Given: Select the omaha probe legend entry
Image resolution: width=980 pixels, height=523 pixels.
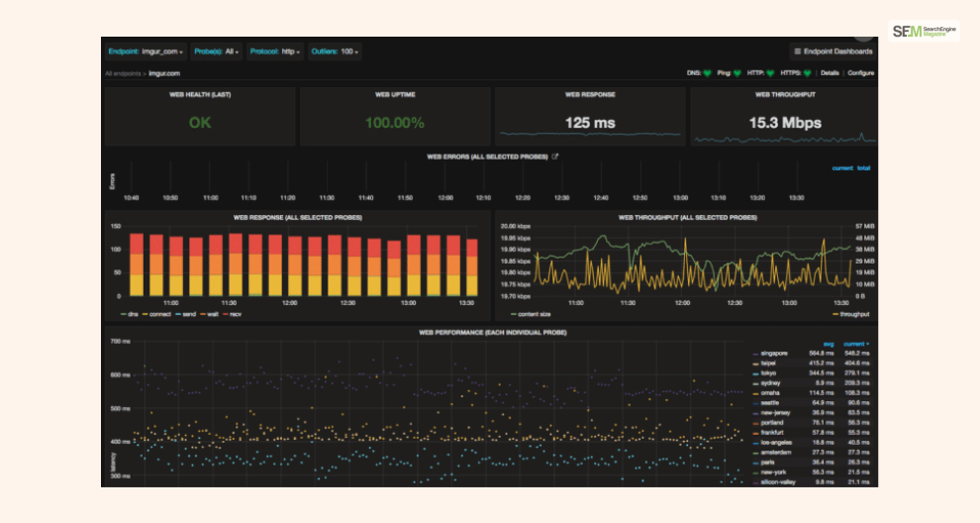Looking at the screenshot, I should (x=770, y=393).
